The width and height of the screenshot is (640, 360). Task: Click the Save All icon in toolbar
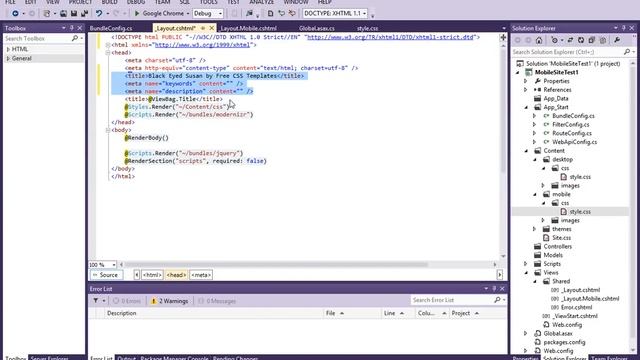coord(84,13)
